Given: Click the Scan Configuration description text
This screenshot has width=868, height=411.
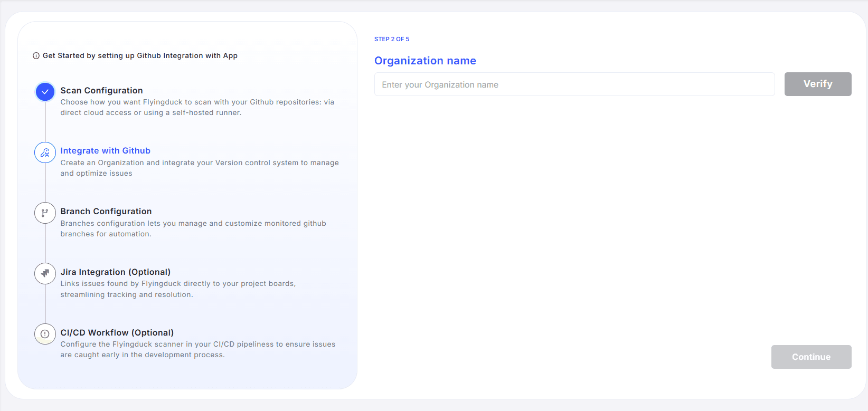Looking at the screenshot, I should [197, 108].
